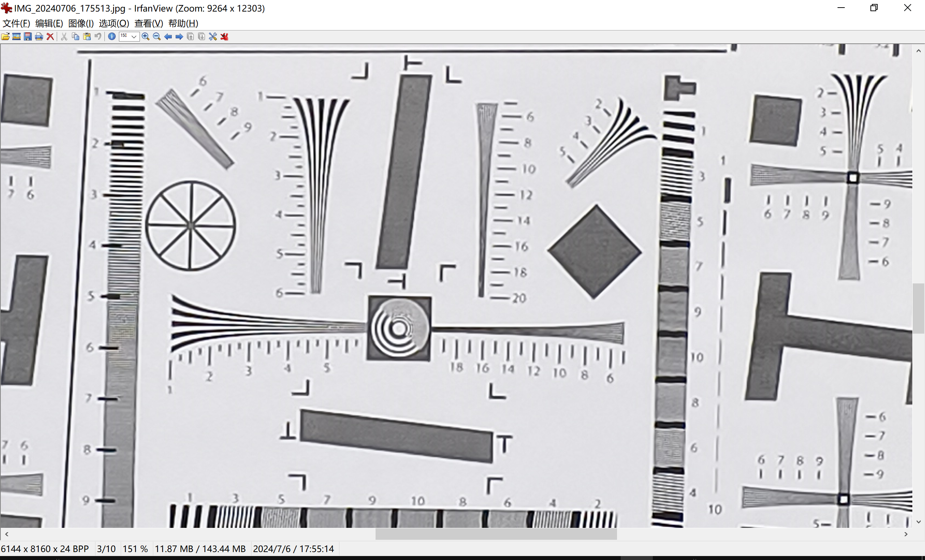925x560 pixels.
Task: Click the vertical scrollbar down arrow
Action: [x=918, y=522]
